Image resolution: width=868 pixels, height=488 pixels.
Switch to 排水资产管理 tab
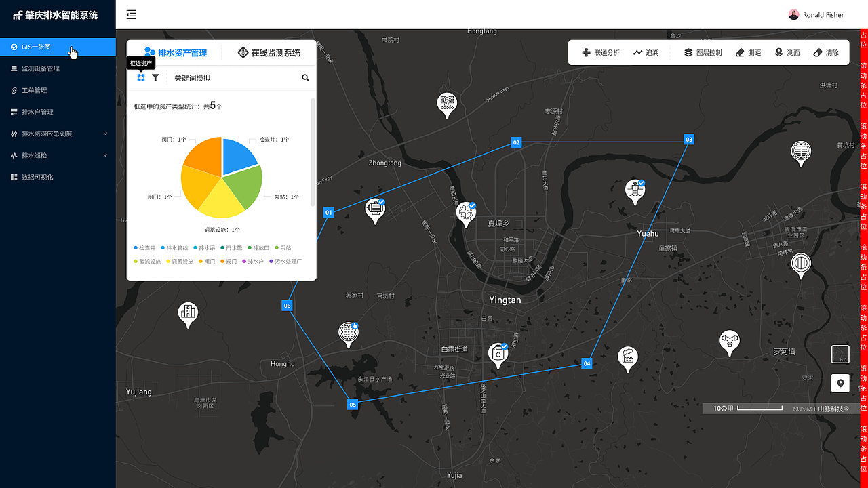tap(176, 52)
